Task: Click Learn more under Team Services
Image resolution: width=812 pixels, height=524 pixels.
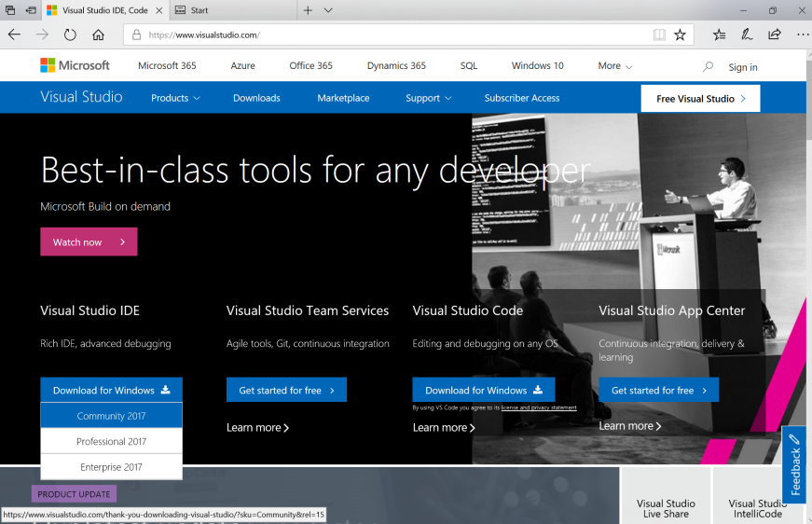Action: tap(257, 428)
